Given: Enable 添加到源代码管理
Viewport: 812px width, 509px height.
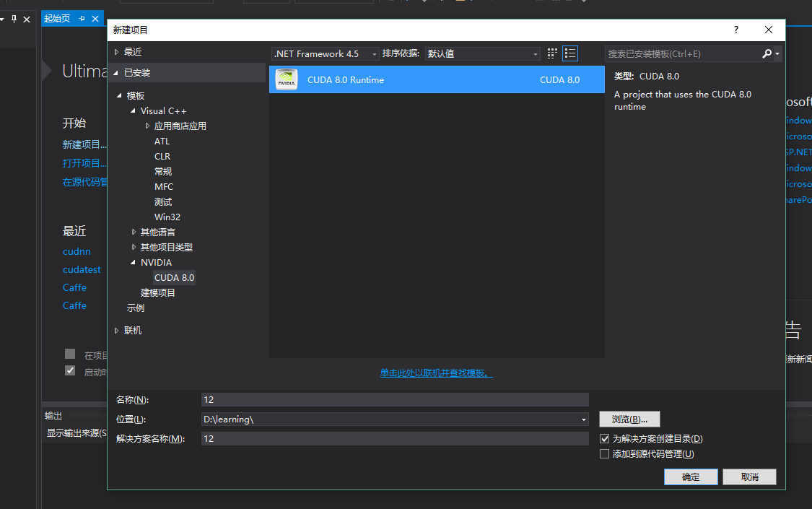Looking at the screenshot, I should (604, 453).
